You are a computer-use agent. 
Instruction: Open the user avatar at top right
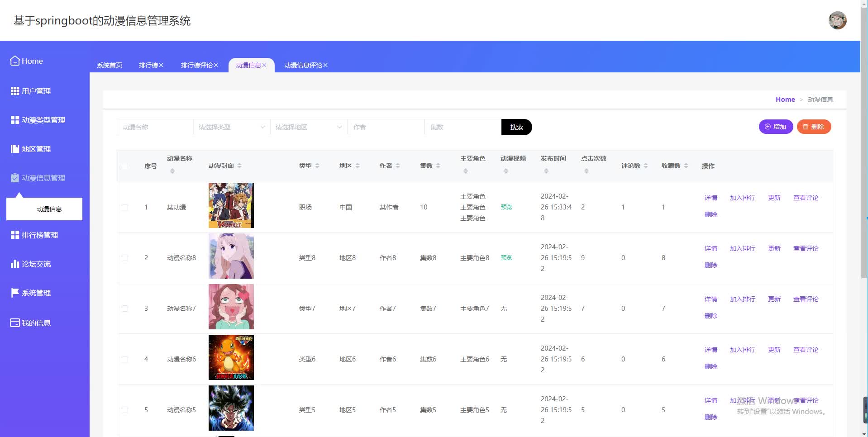click(837, 20)
